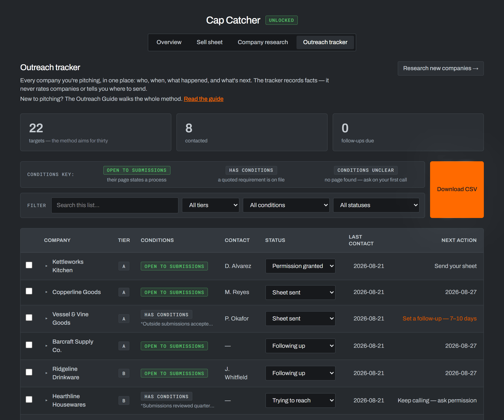Click Copperline Goods company name

click(77, 292)
